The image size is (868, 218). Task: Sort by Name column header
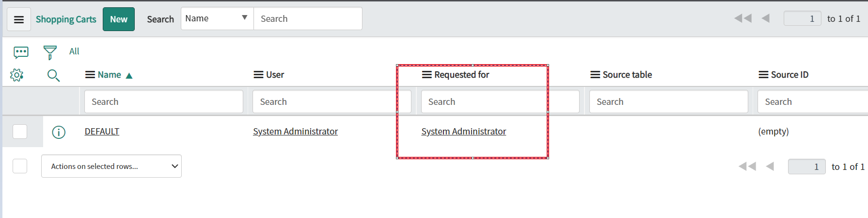click(x=110, y=75)
